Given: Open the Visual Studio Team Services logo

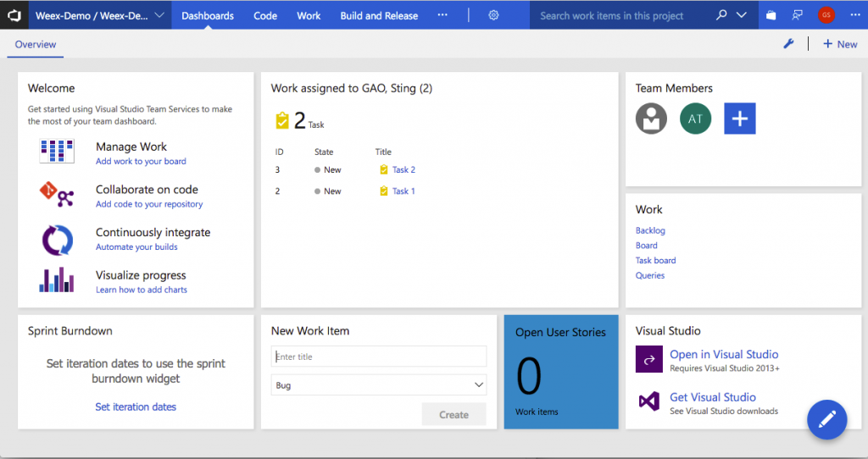Looking at the screenshot, I should pyautogui.click(x=14, y=15).
